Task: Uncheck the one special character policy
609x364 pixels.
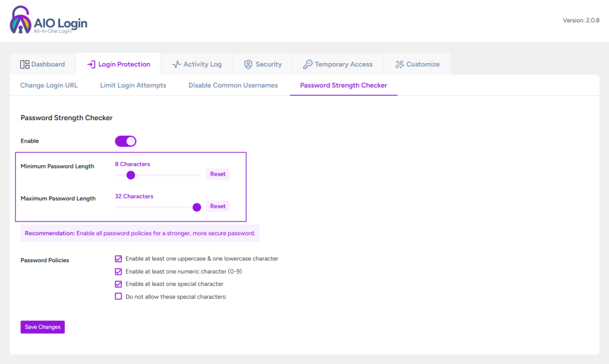Action: point(118,284)
